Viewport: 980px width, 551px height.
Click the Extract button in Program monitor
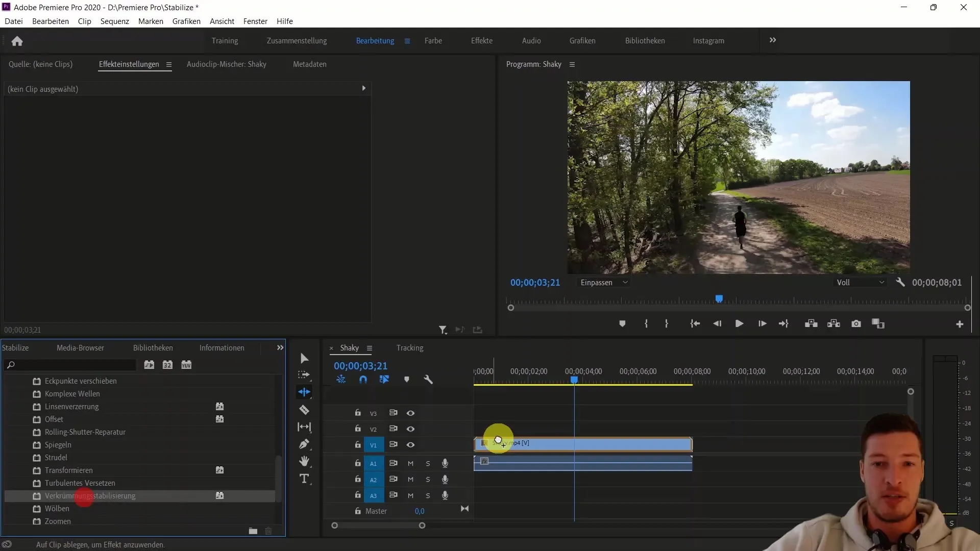click(834, 323)
